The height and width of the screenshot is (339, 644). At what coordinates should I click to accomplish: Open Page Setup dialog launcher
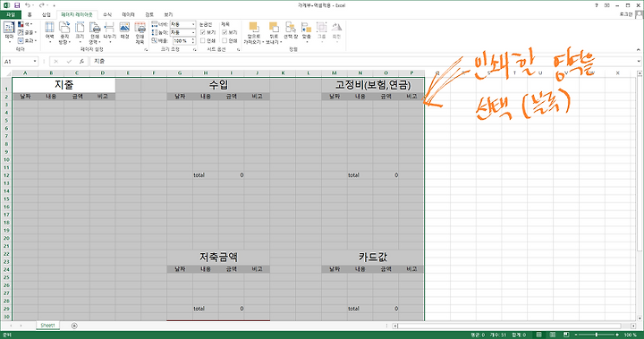146,50
